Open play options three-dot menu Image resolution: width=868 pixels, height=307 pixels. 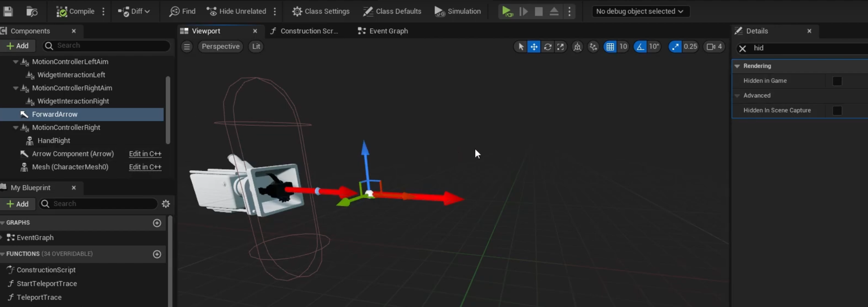[569, 11]
